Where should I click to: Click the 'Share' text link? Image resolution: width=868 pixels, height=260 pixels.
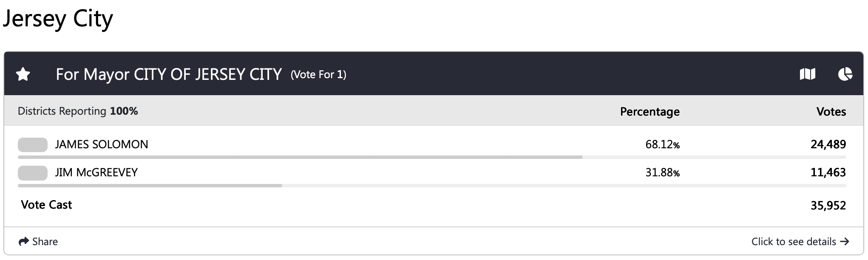[45, 242]
